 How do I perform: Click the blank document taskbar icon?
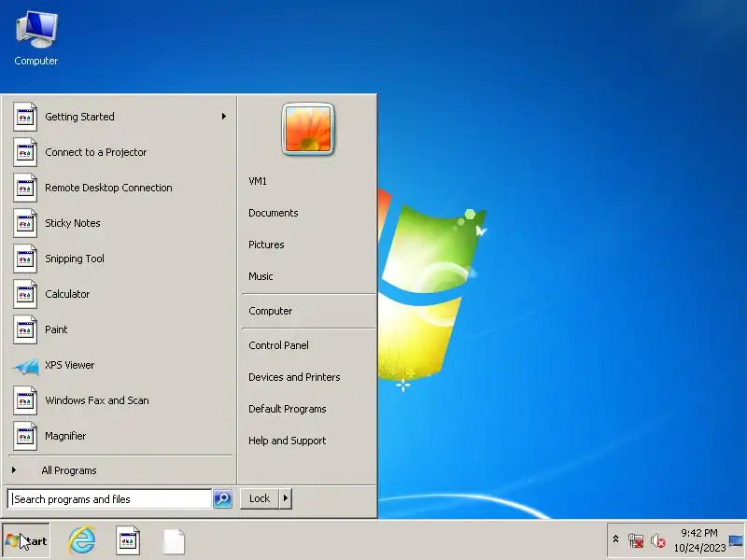(174, 541)
